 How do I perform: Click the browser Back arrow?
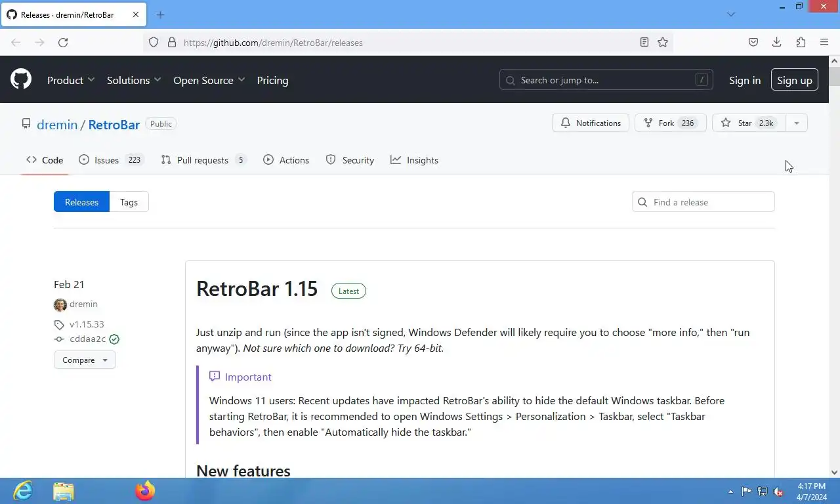tap(16, 42)
